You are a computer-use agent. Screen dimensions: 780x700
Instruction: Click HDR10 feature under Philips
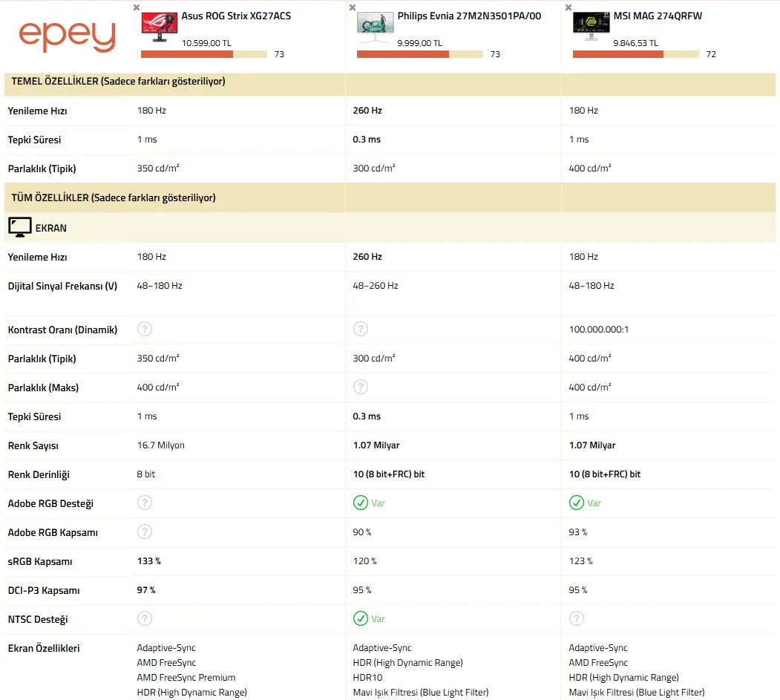coord(367,678)
